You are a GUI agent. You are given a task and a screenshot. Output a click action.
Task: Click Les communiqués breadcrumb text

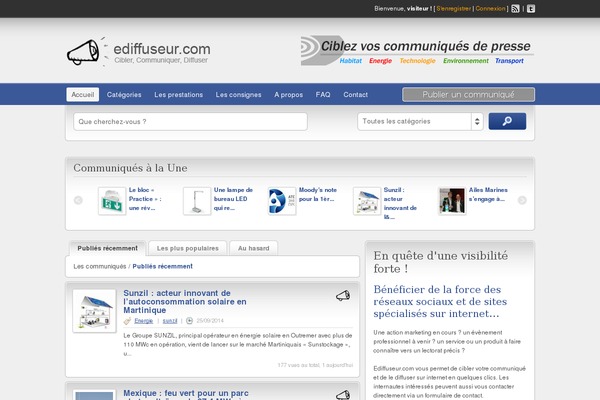coord(99,266)
